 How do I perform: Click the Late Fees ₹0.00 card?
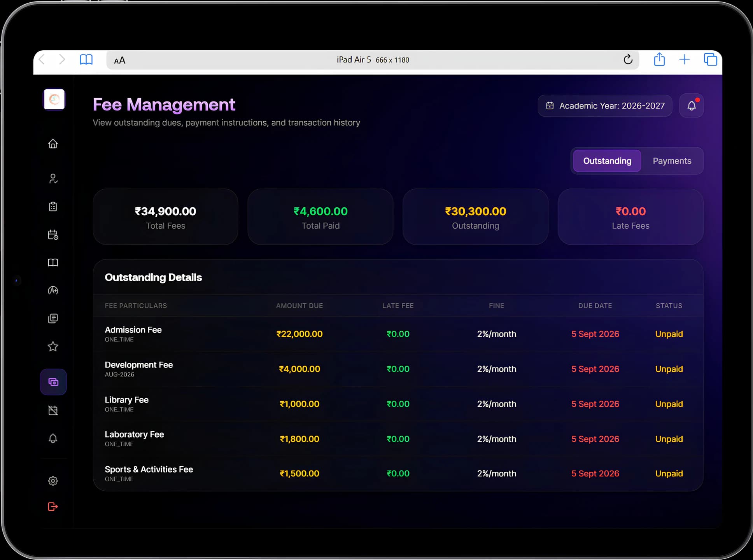pyautogui.click(x=630, y=217)
